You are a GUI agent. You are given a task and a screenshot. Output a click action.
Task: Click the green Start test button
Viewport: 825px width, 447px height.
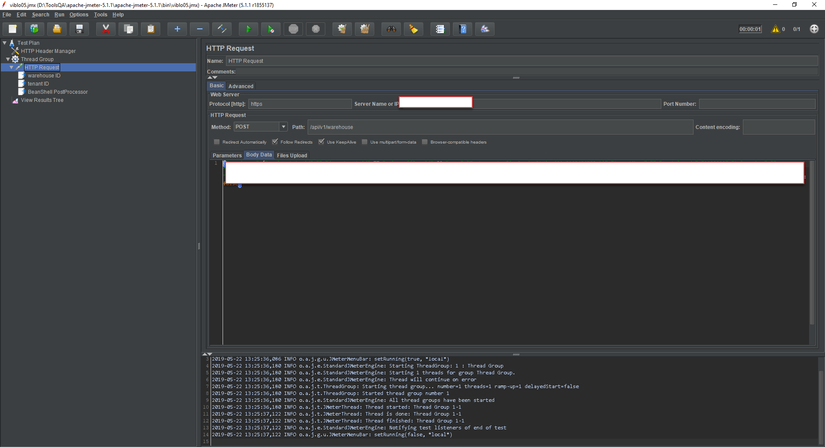pyautogui.click(x=248, y=29)
